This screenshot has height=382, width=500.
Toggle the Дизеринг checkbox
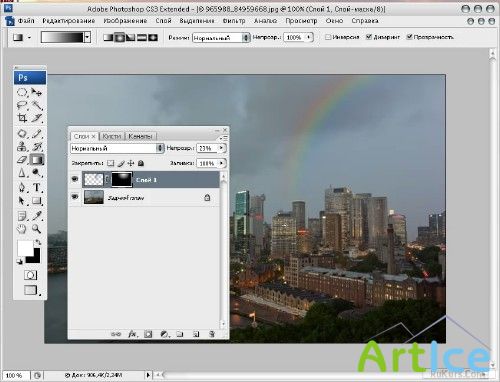369,37
